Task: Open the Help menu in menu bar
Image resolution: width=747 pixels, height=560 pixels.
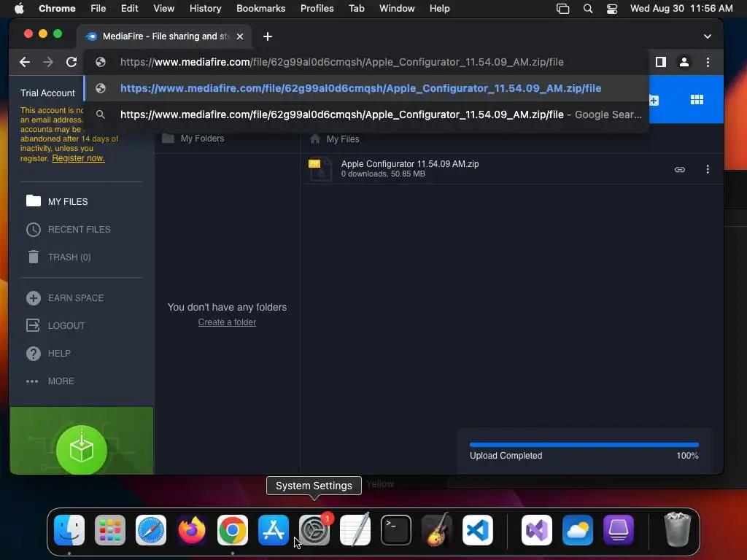Action: (x=439, y=9)
